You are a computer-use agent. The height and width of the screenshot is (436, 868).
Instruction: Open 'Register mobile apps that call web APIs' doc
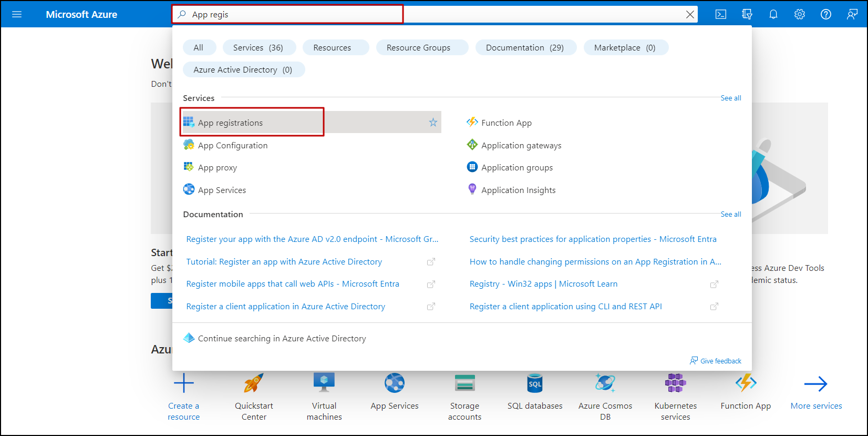[293, 283]
